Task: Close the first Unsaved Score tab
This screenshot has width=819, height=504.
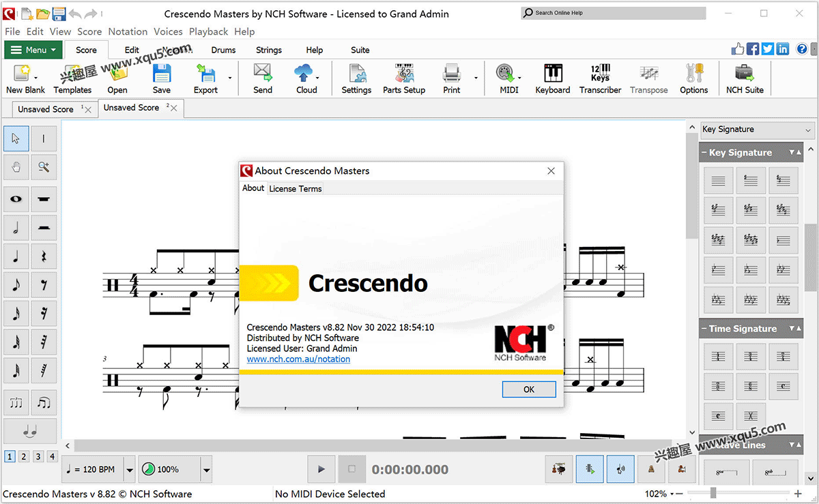Action: [x=87, y=109]
